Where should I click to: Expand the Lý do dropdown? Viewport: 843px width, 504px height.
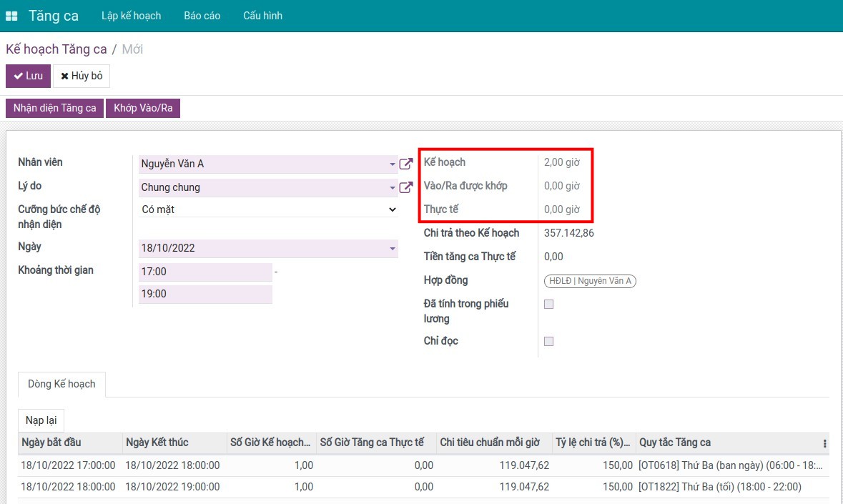(393, 188)
